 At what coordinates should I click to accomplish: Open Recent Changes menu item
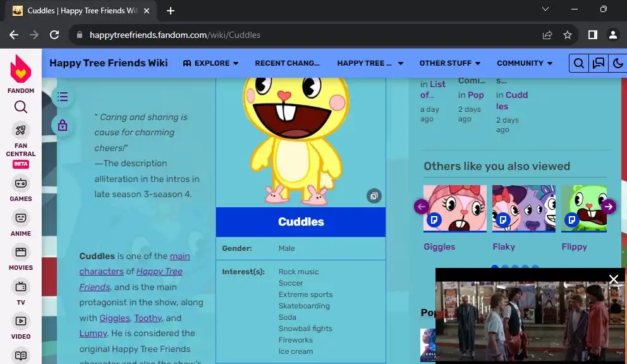point(287,63)
